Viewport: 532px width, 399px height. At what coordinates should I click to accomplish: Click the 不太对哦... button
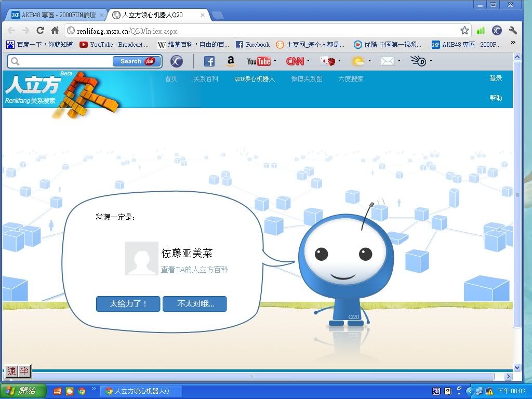pyautogui.click(x=195, y=304)
